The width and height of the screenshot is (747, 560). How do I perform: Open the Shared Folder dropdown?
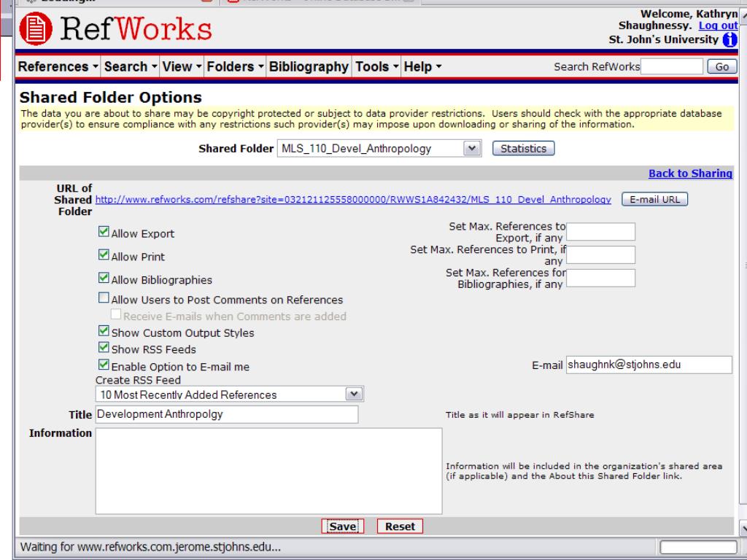[x=379, y=149]
